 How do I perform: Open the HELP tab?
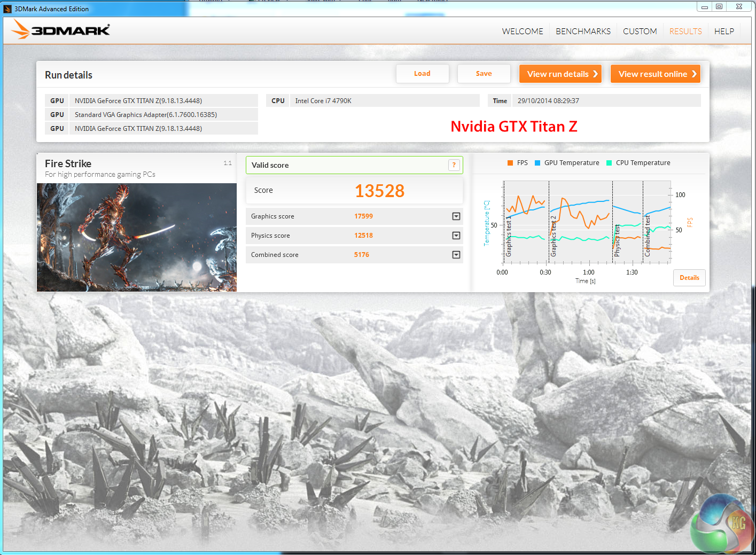724,32
